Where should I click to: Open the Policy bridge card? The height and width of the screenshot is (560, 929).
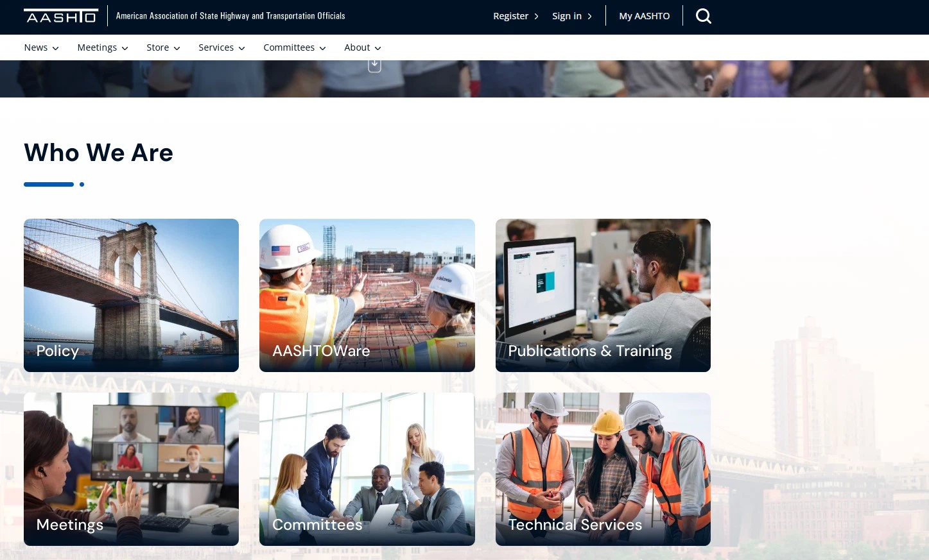click(131, 295)
